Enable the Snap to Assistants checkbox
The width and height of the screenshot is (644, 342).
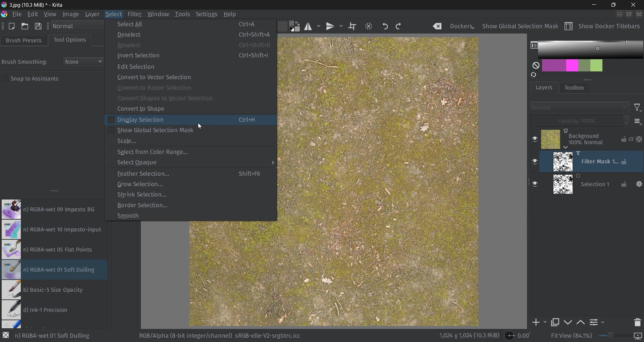5,78
